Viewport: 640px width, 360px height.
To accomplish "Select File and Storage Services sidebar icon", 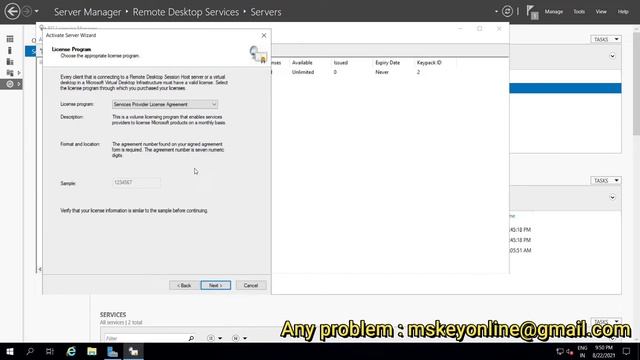I will tap(10, 73).
